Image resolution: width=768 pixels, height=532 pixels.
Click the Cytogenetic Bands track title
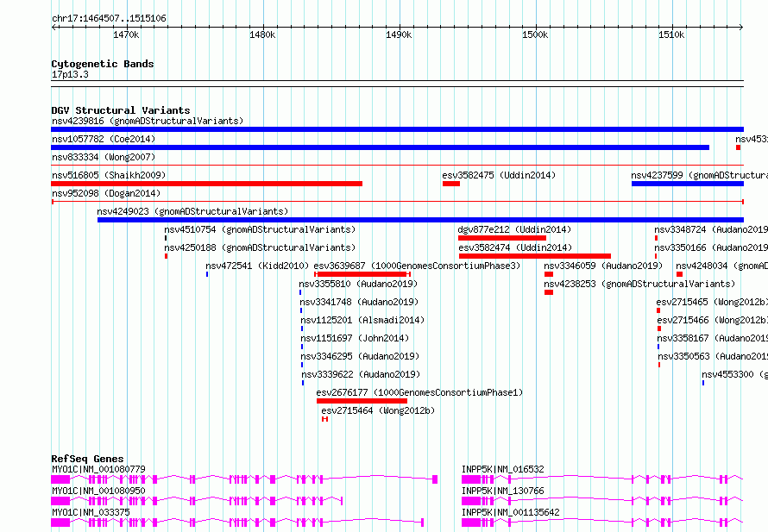tap(103, 64)
